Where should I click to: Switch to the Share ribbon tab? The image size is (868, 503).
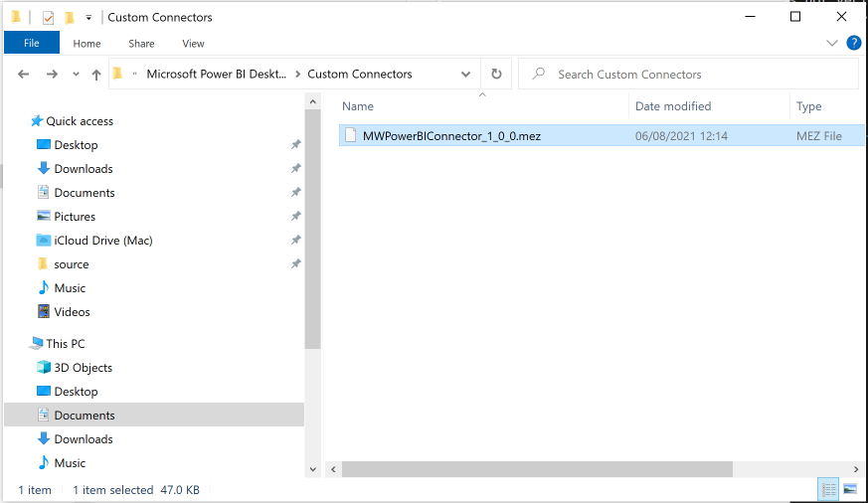[x=141, y=43]
